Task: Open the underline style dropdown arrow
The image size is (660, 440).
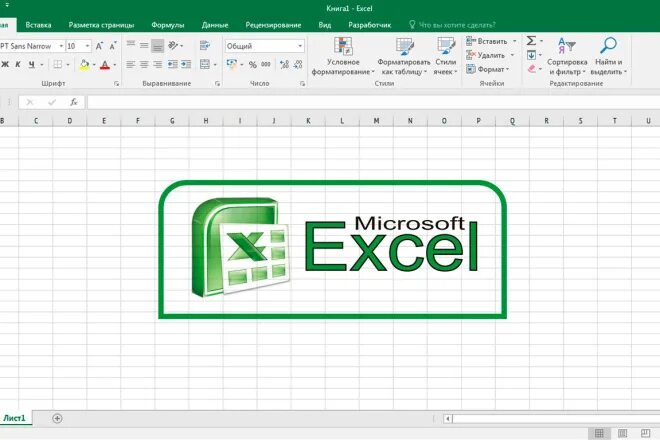Action: click(x=42, y=64)
